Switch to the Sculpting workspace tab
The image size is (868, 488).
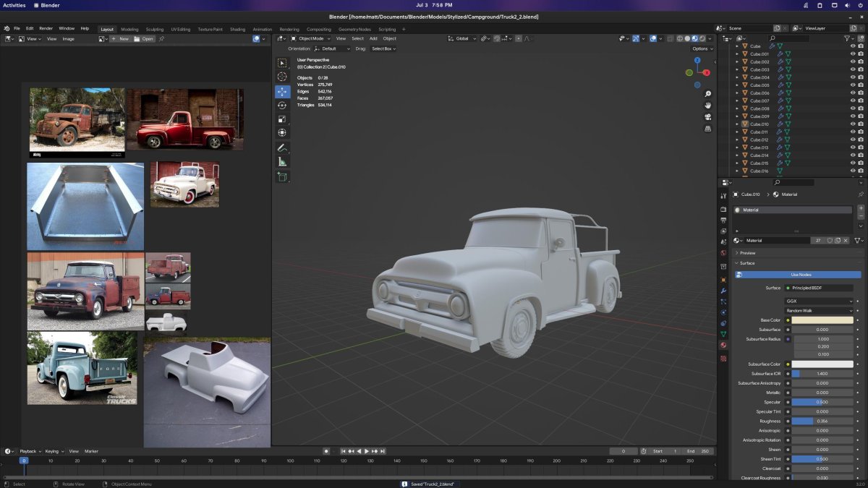coord(155,29)
